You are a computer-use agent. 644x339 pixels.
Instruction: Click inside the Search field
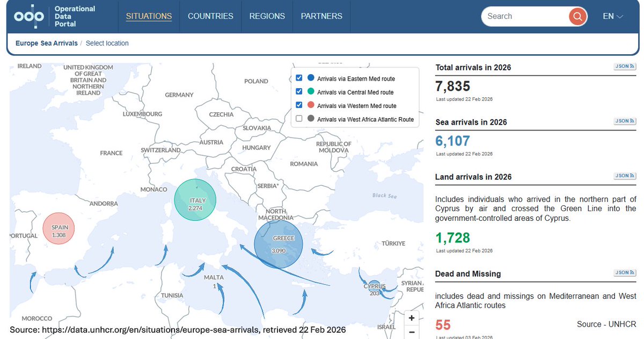click(x=525, y=16)
